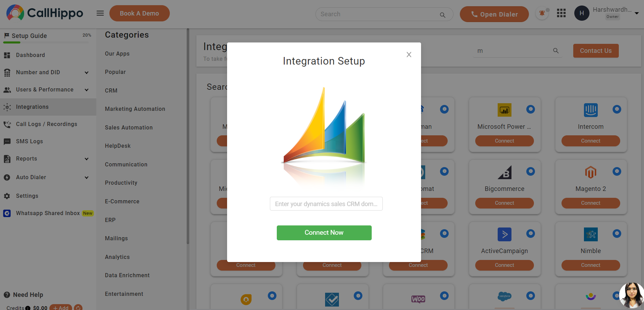Select the HelpDesk category

[118, 146]
